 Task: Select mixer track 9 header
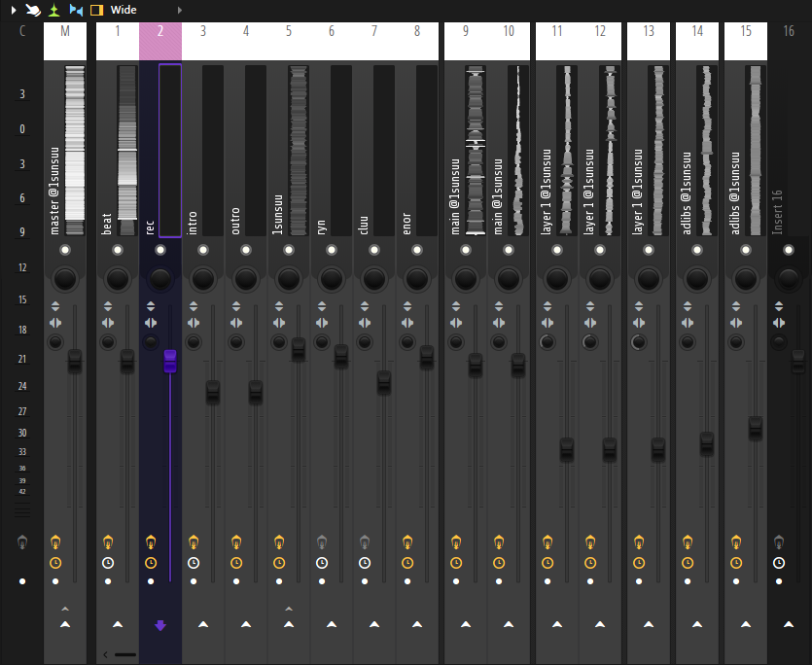pyautogui.click(x=466, y=41)
